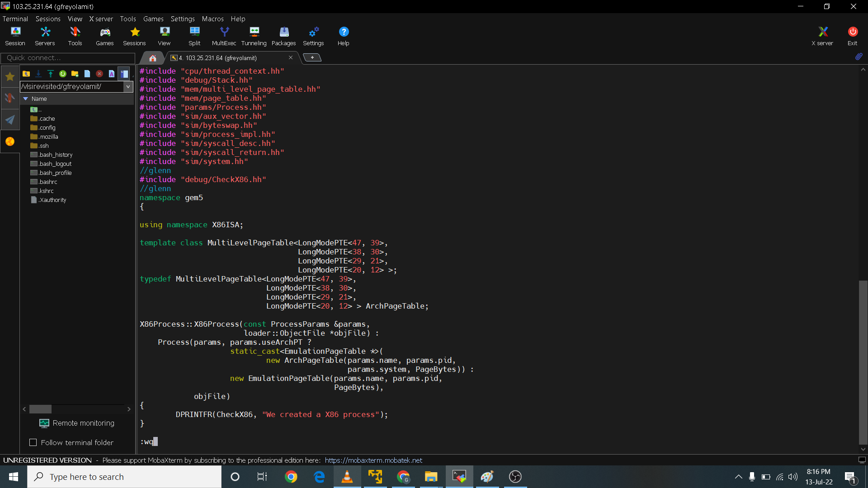The height and width of the screenshot is (488, 868).
Task: Show hidden system tray icons chevron
Action: pos(738,477)
